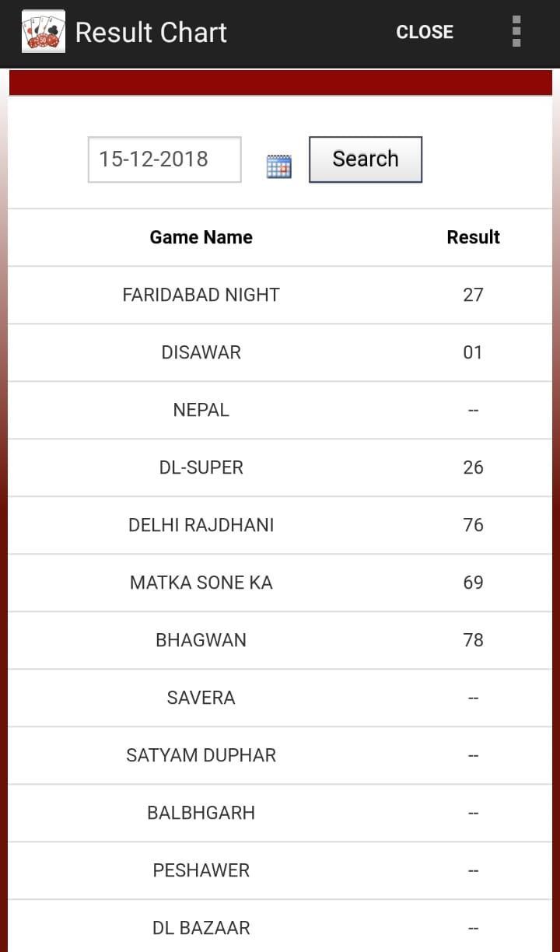Click the Search button
This screenshot has height=952, width=560.
point(365,159)
